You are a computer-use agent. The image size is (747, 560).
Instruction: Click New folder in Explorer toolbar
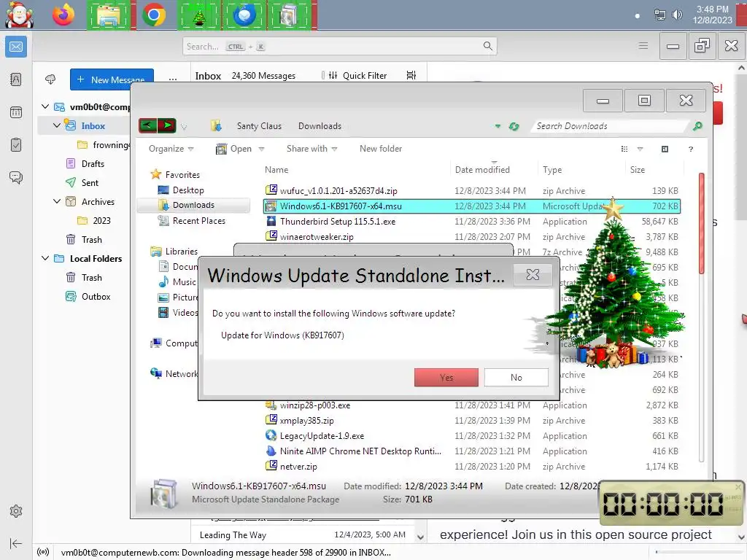click(381, 149)
